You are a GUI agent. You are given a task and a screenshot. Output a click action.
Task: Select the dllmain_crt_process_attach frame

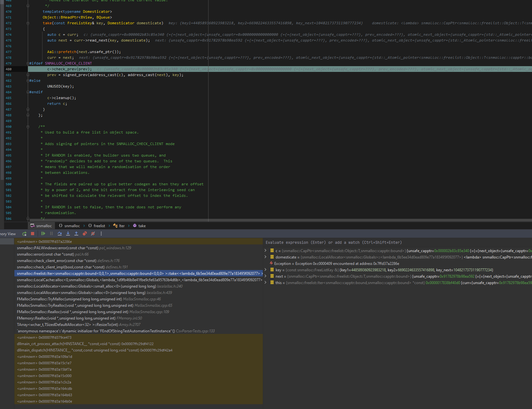pos(139,344)
